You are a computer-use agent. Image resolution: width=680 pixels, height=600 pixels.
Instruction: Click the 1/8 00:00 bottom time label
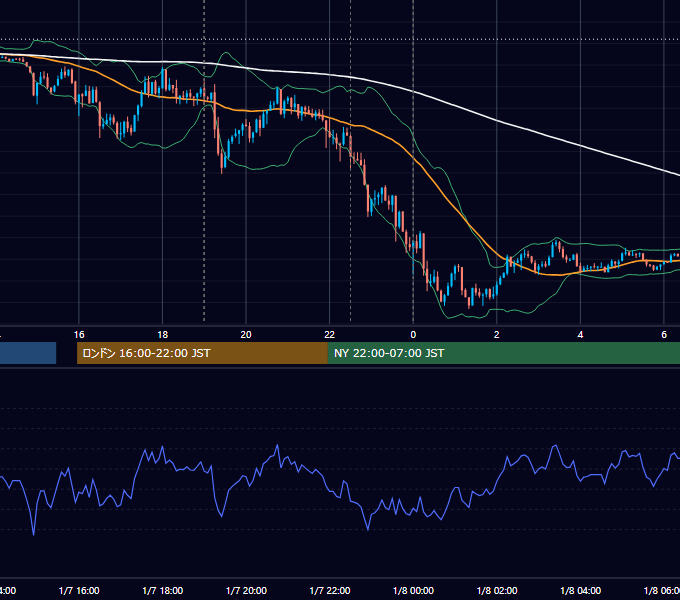(x=413, y=590)
